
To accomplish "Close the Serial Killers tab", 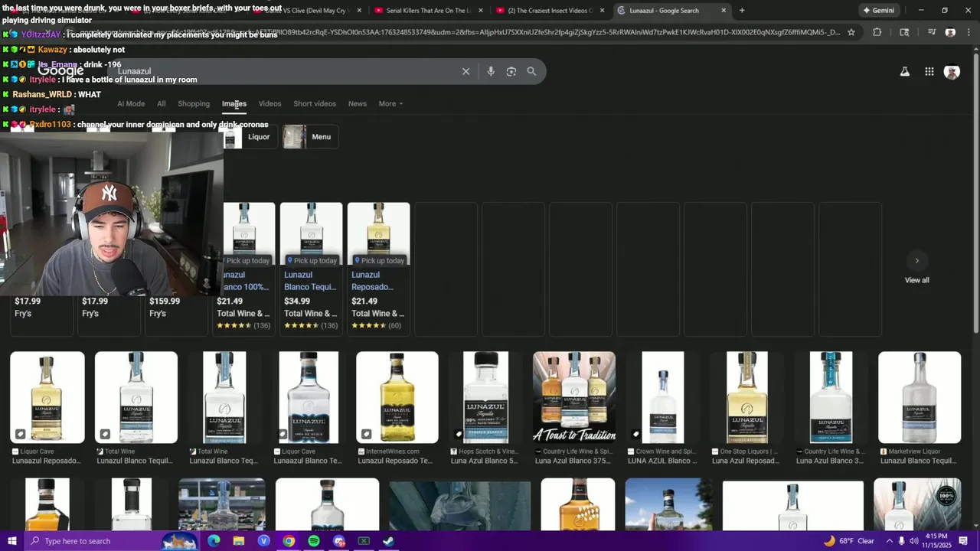I will tap(481, 11).
